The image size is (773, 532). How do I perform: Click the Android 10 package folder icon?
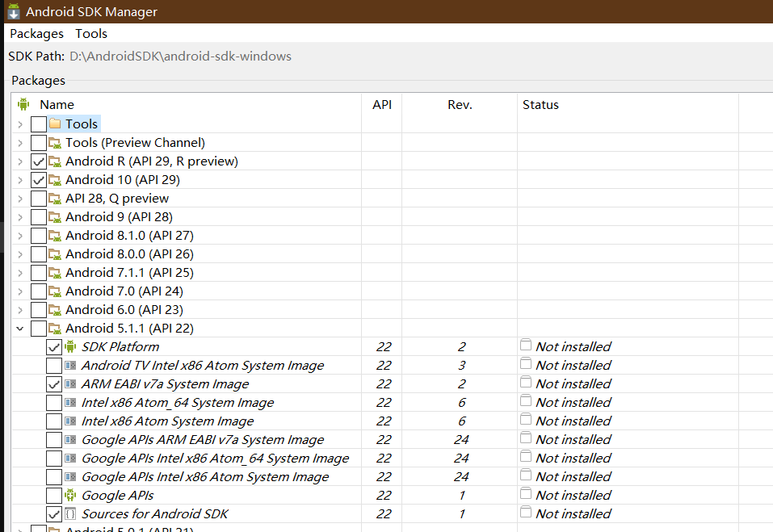pyautogui.click(x=55, y=179)
